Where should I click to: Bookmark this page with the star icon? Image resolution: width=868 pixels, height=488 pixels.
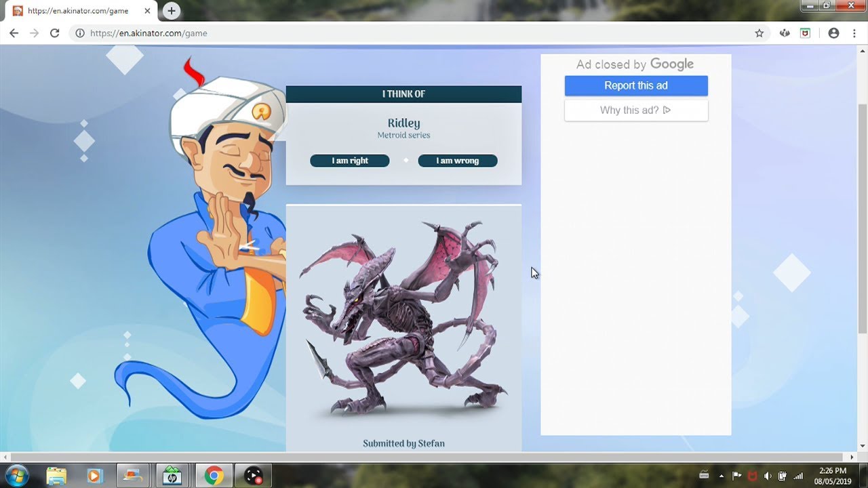[759, 33]
